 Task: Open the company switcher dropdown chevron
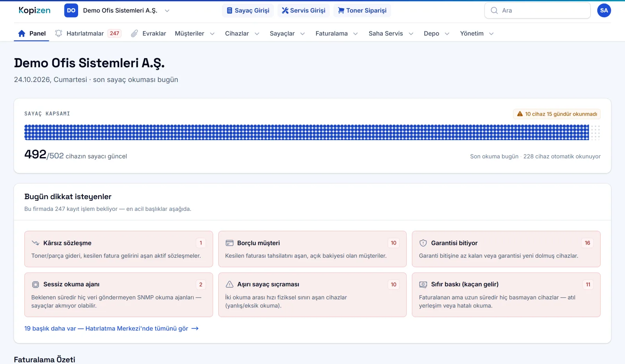pyautogui.click(x=167, y=11)
